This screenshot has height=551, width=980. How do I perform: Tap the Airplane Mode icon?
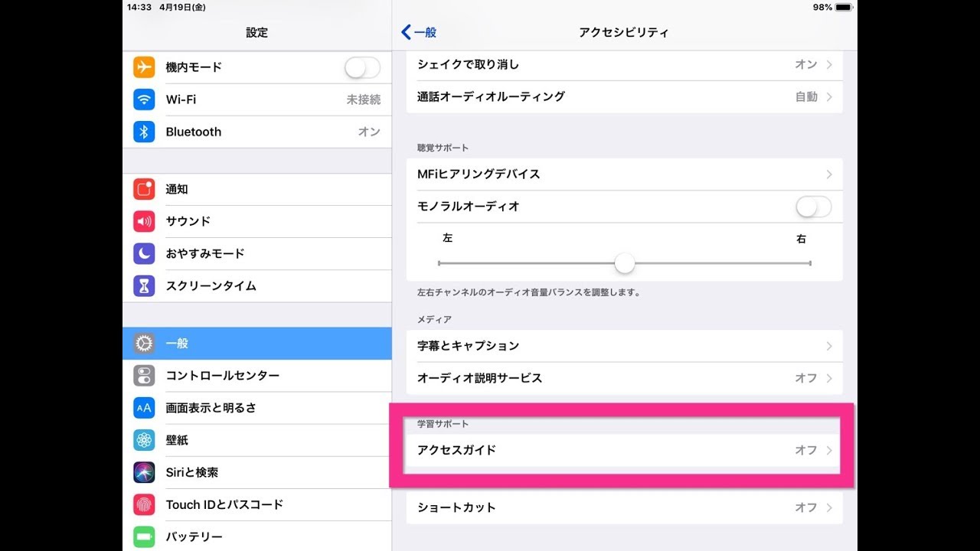144,67
